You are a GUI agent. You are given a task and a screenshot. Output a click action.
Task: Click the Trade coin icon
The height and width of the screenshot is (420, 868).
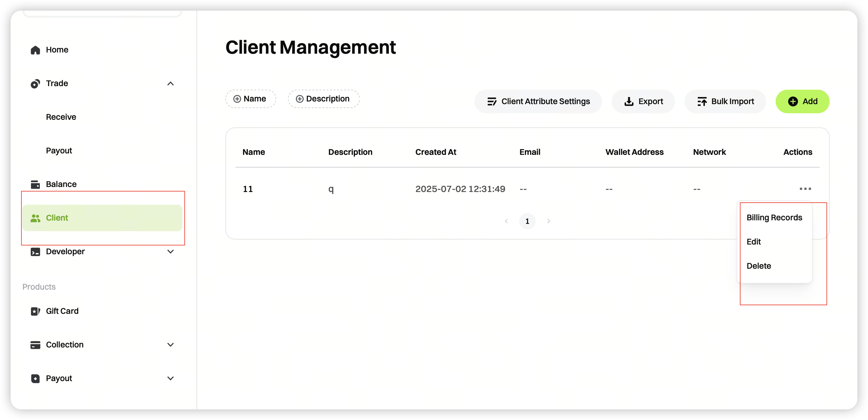pyautogui.click(x=35, y=83)
